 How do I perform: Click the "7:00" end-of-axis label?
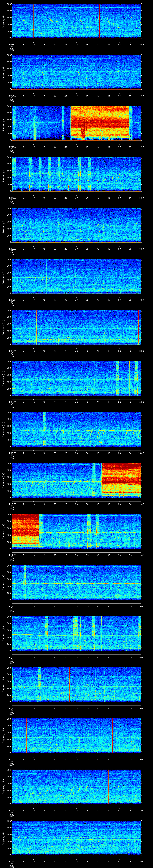tap(141, 300)
